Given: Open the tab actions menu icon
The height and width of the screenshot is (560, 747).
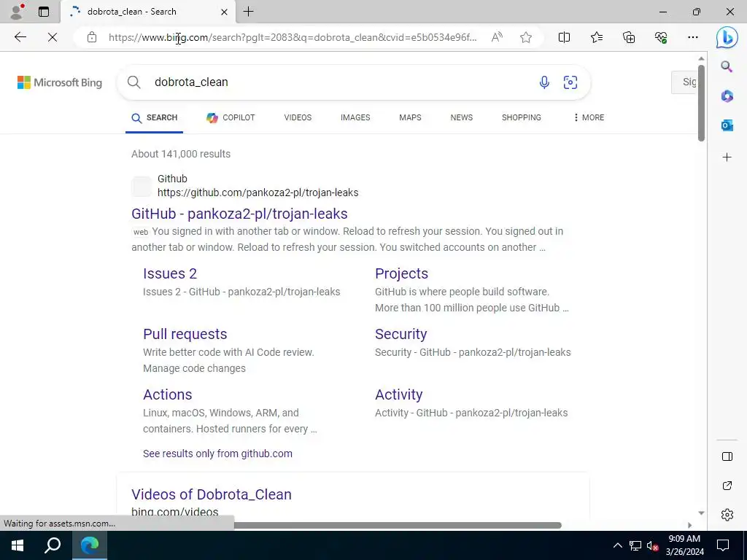Looking at the screenshot, I should pos(44,12).
